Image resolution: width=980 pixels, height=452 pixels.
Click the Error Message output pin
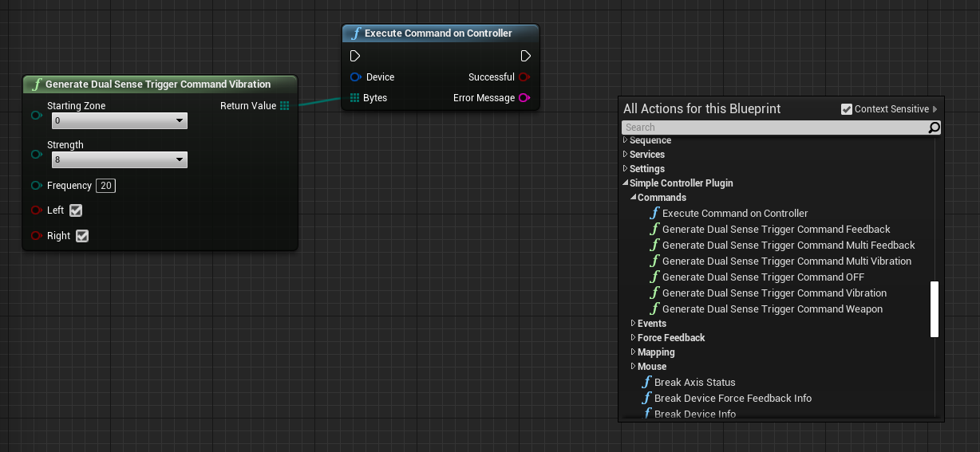pyautogui.click(x=524, y=98)
